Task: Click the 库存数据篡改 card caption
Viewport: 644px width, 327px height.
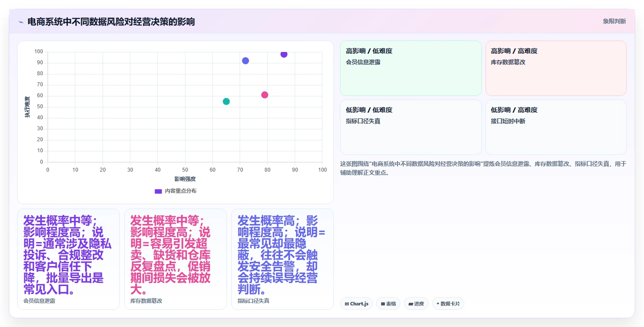Action: 146,301
